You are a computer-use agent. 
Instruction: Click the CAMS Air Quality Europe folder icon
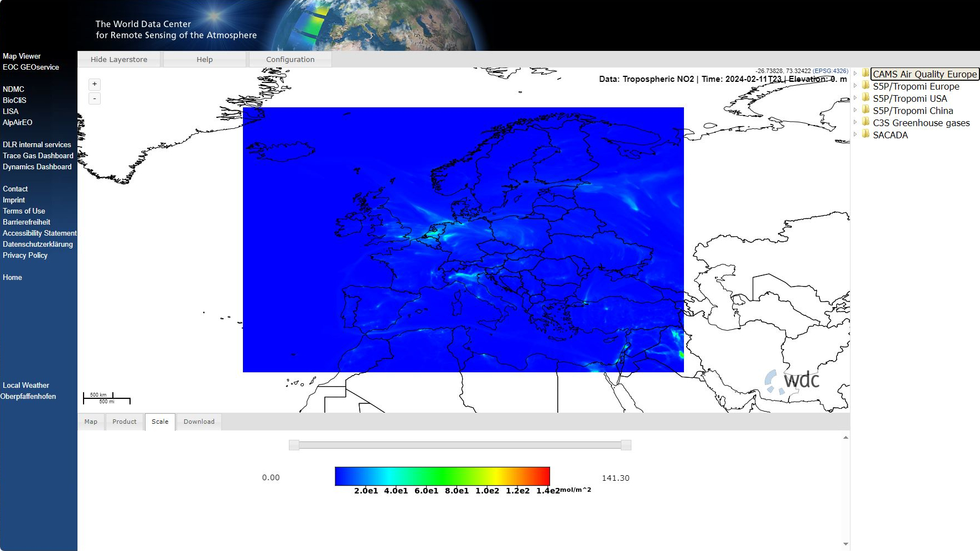[865, 74]
